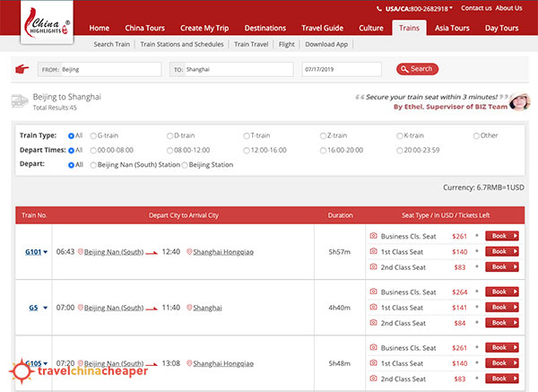Filter departures 00:00-08:00
The image size is (538, 392).
[93, 151]
